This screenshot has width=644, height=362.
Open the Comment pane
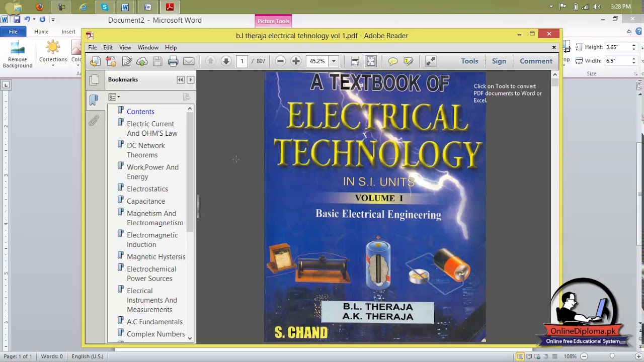pos(536,61)
